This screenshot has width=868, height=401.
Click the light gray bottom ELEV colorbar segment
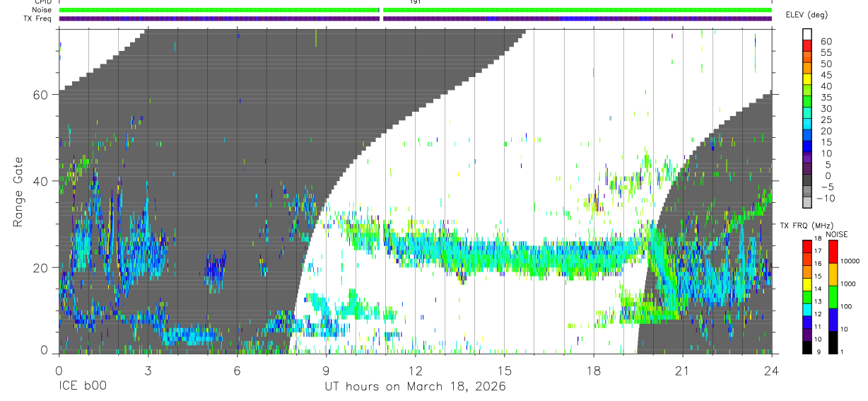(808, 202)
